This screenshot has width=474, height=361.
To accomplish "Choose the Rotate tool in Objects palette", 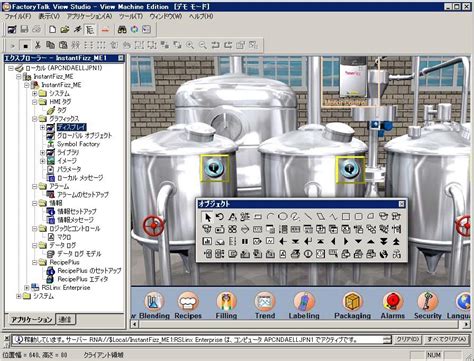I will (x=220, y=217).
